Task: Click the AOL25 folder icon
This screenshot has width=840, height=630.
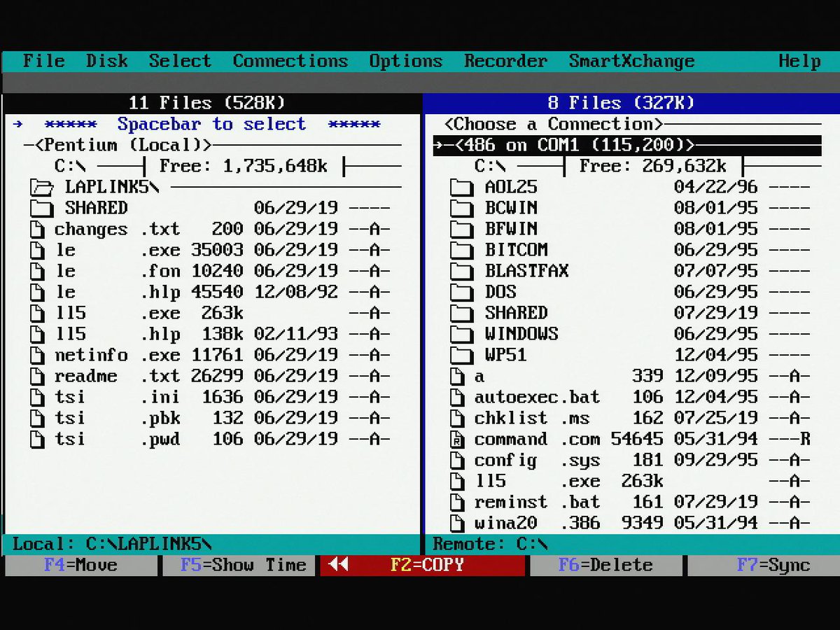Action: coord(462,187)
